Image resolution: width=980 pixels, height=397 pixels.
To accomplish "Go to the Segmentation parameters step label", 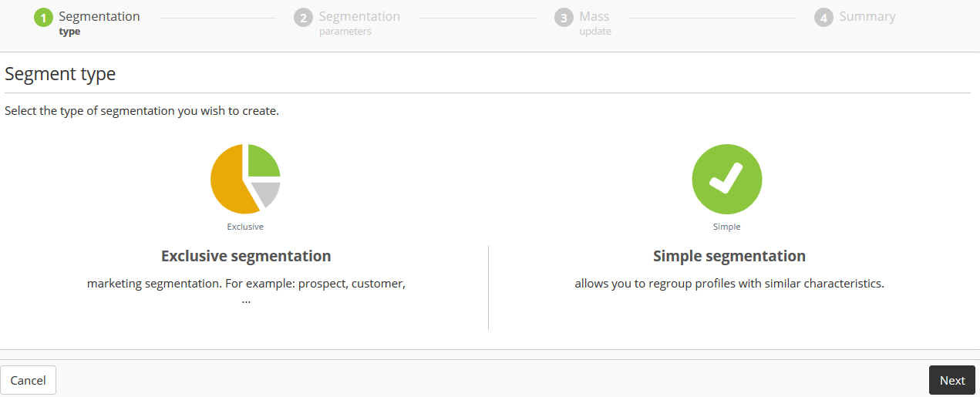I will [359, 22].
